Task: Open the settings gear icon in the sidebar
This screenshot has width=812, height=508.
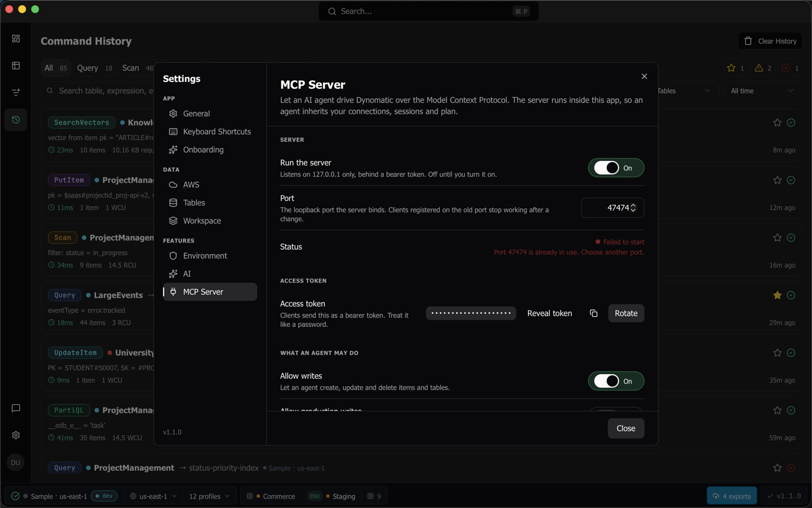Action: coord(16,435)
